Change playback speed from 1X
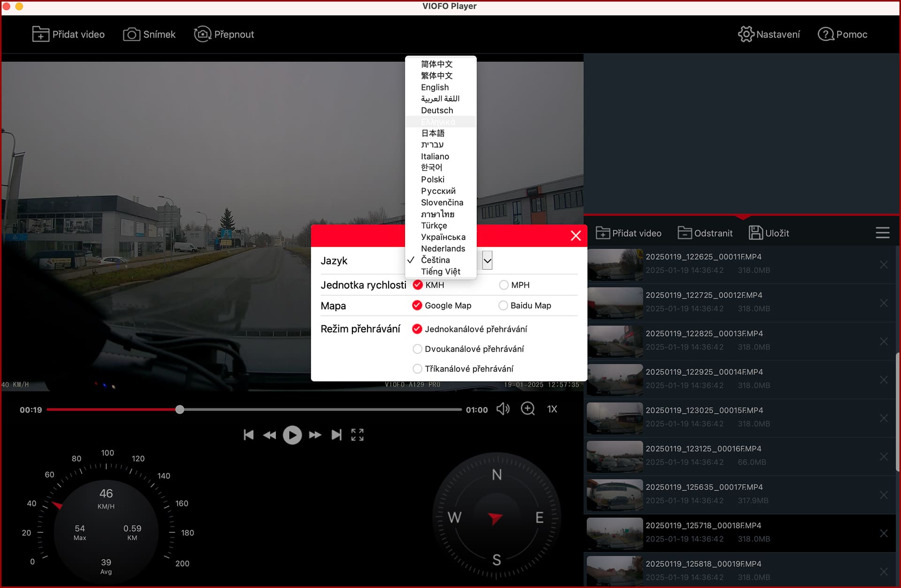This screenshot has height=588, width=901. pyautogui.click(x=552, y=409)
